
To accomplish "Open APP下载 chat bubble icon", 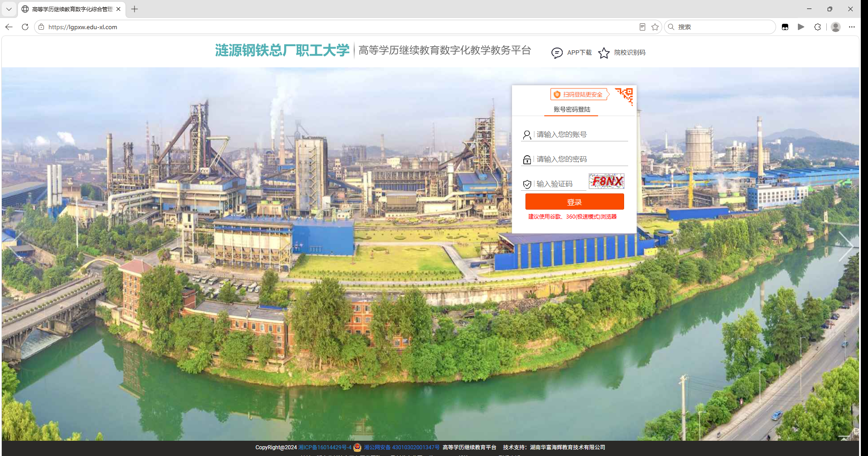I will click(x=557, y=53).
